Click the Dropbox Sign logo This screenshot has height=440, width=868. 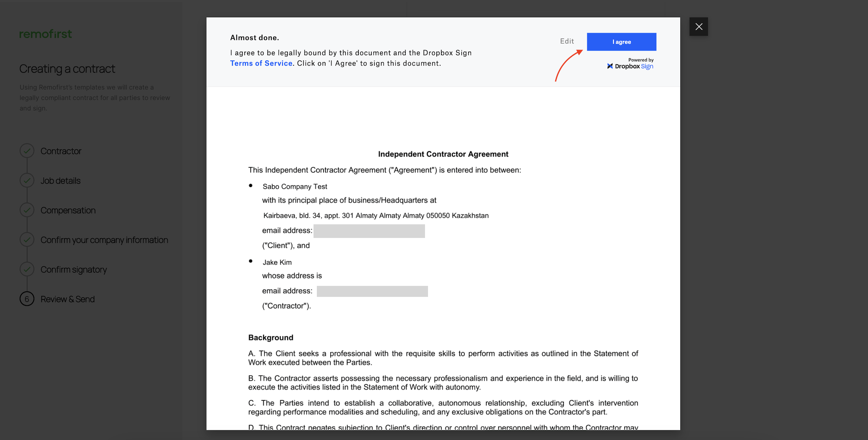click(x=630, y=66)
